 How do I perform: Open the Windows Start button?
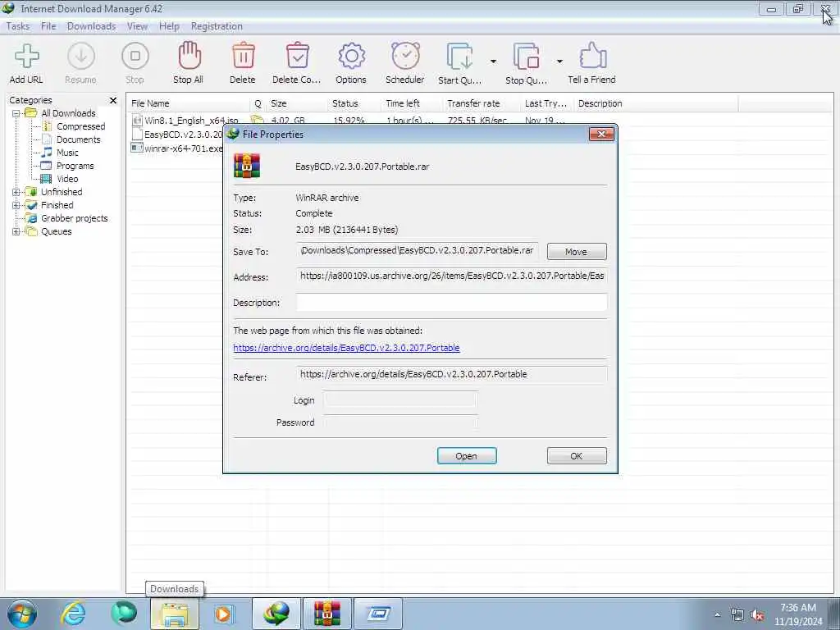pos(22,614)
